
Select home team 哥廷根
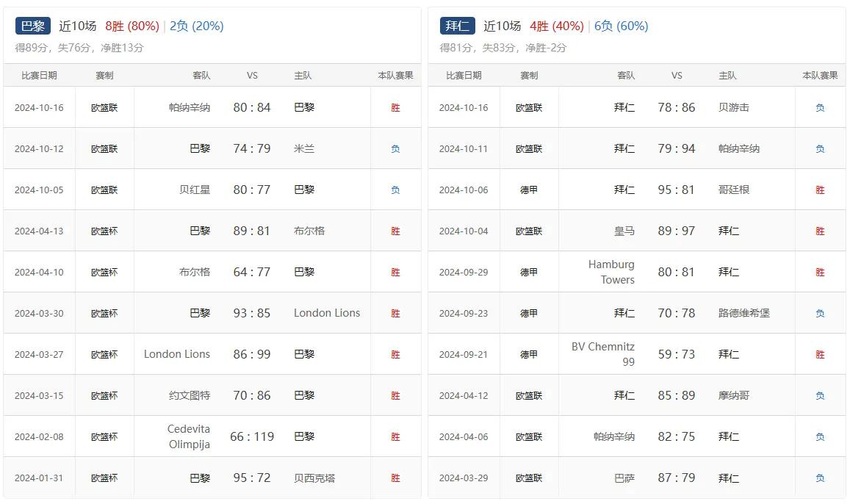pos(733,190)
